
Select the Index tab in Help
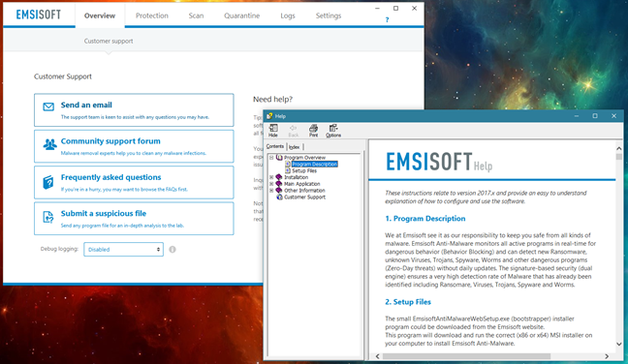295,147
